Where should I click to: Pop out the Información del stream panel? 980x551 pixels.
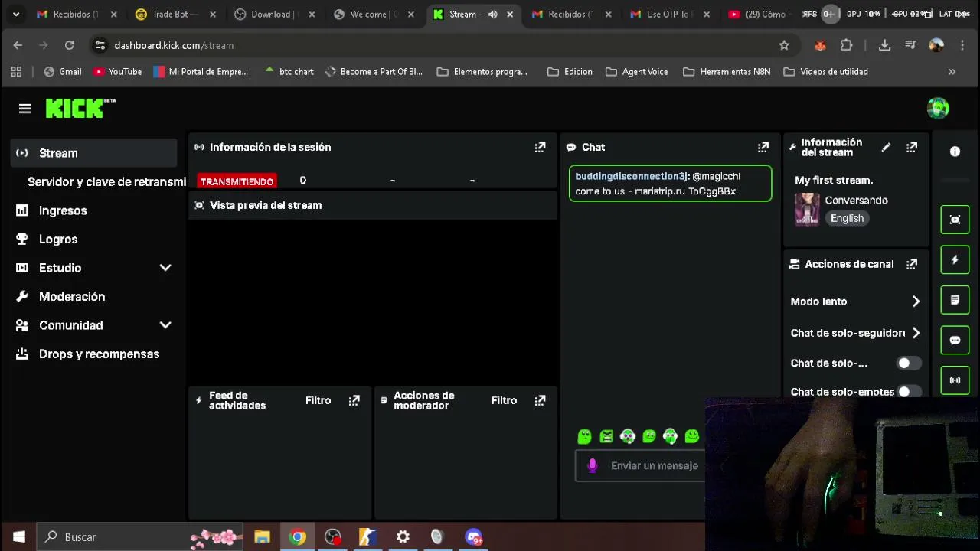pyautogui.click(x=911, y=147)
